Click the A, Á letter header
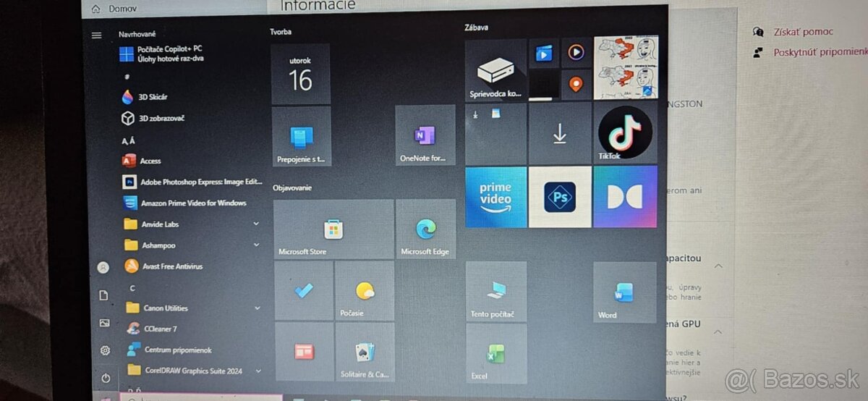This screenshot has height=401, width=868. (x=129, y=140)
